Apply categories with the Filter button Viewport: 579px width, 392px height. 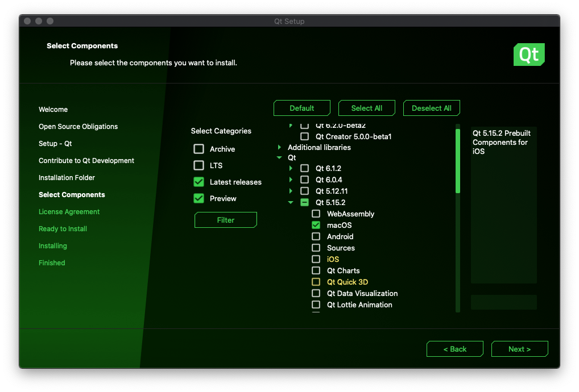[226, 220]
